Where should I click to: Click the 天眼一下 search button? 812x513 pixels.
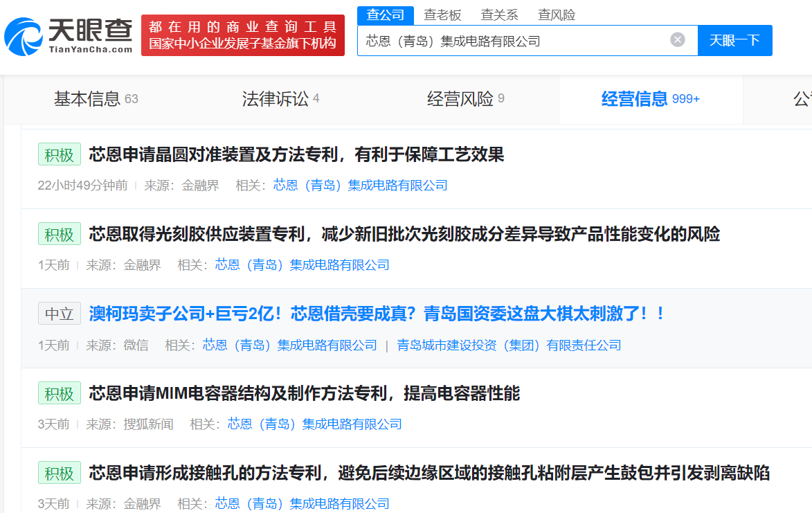(x=735, y=40)
